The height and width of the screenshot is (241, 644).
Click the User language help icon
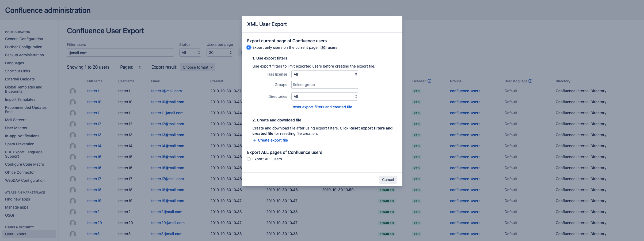(x=530, y=81)
